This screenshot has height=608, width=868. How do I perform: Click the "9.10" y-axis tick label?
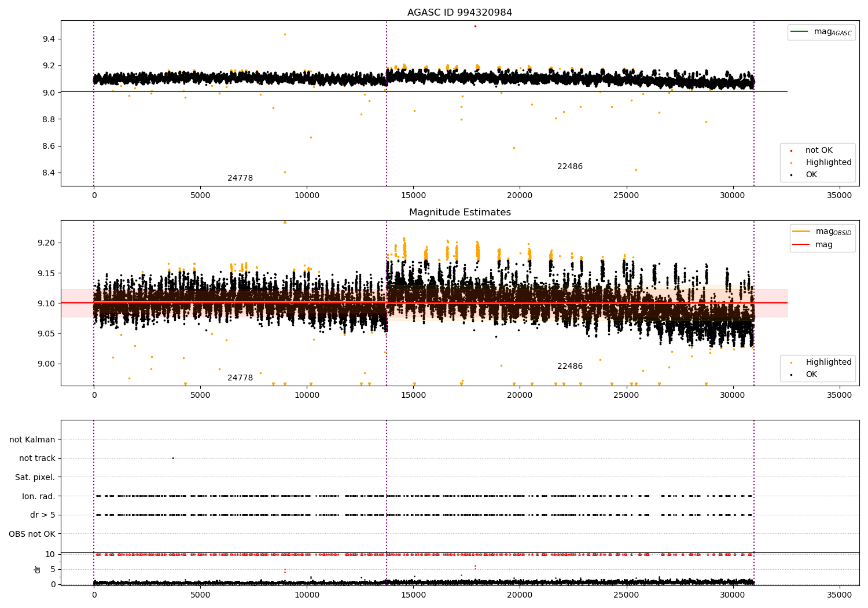coord(46,303)
